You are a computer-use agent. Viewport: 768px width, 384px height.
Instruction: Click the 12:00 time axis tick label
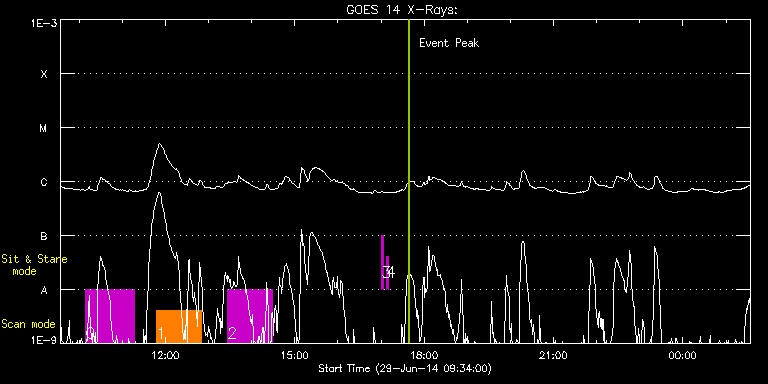(x=165, y=355)
